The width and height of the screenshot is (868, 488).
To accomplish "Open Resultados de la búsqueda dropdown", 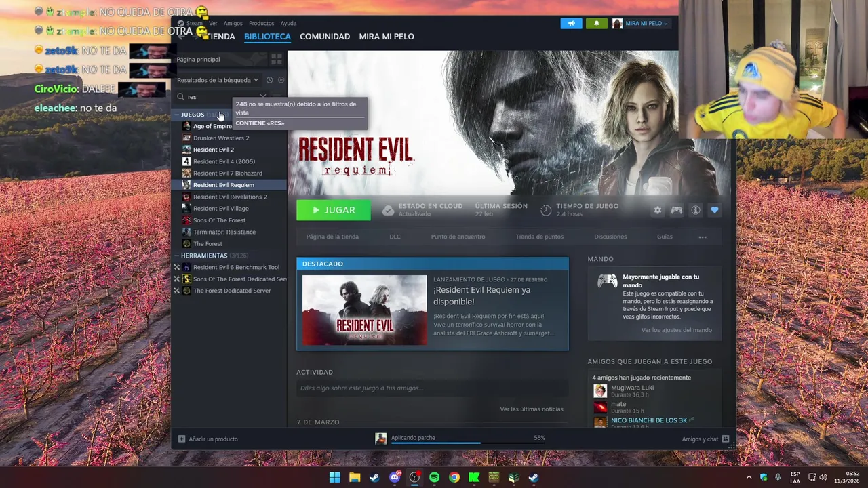I will pos(218,80).
